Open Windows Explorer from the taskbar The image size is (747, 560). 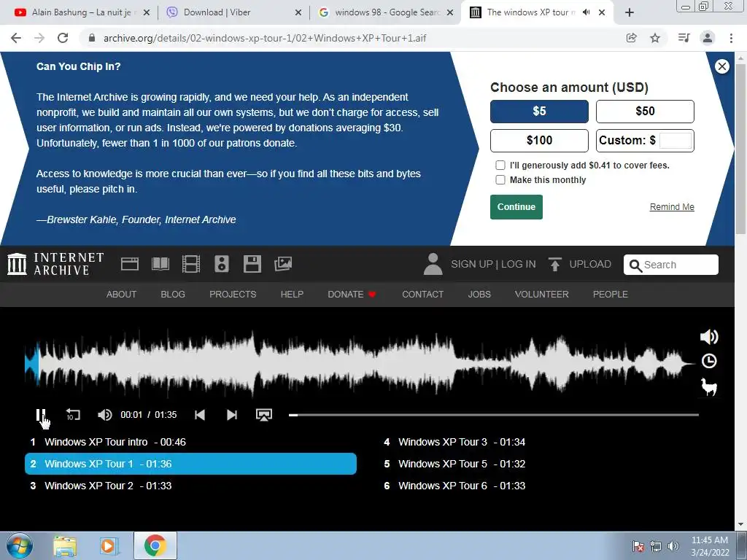[x=65, y=545]
